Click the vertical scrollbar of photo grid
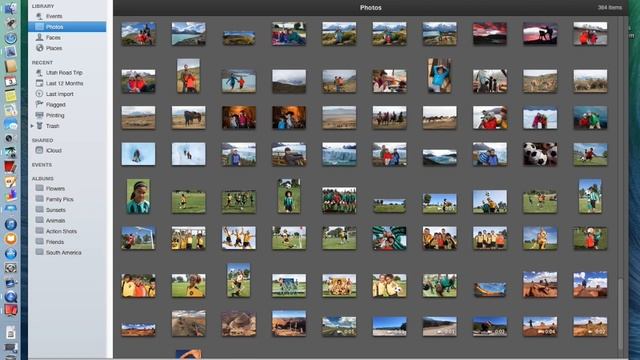The height and width of the screenshot is (360, 640). click(621, 313)
